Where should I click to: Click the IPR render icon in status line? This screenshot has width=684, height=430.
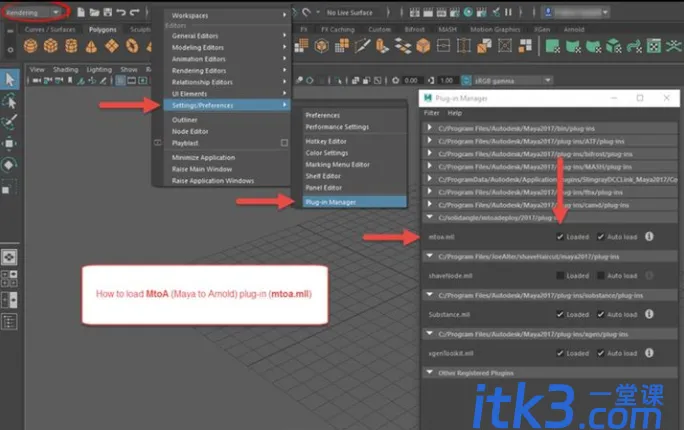click(x=441, y=12)
